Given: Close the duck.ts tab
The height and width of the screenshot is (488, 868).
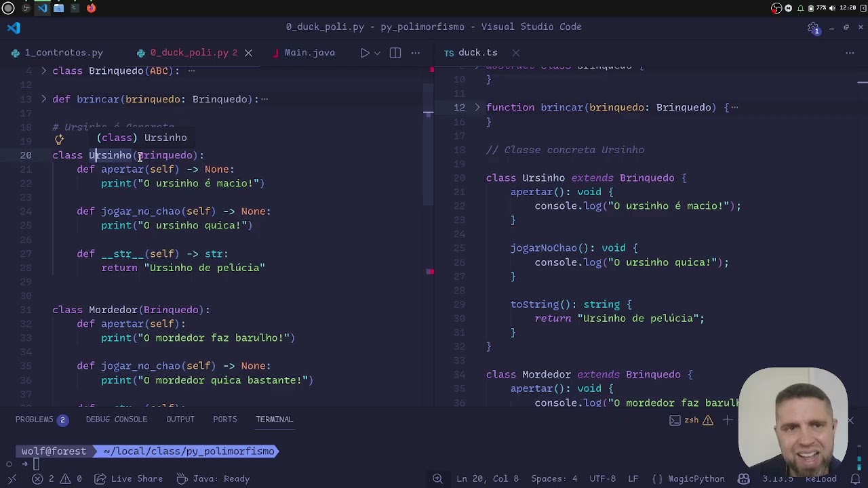Looking at the screenshot, I should coord(515,52).
